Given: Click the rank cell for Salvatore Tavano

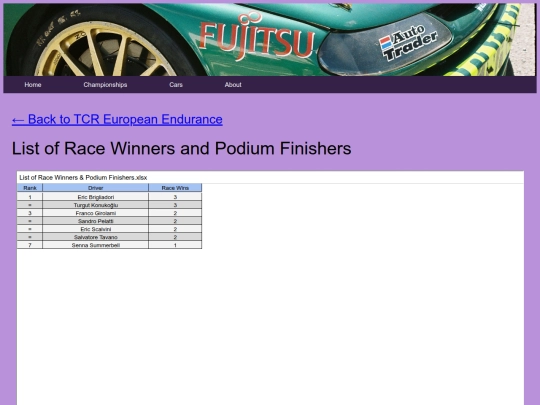Looking at the screenshot, I should click(x=30, y=237).
